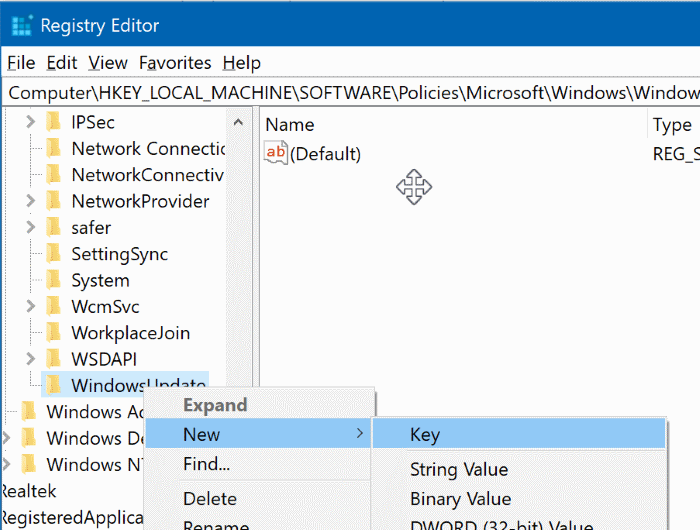Select the System key

click(x=100, y=280)
